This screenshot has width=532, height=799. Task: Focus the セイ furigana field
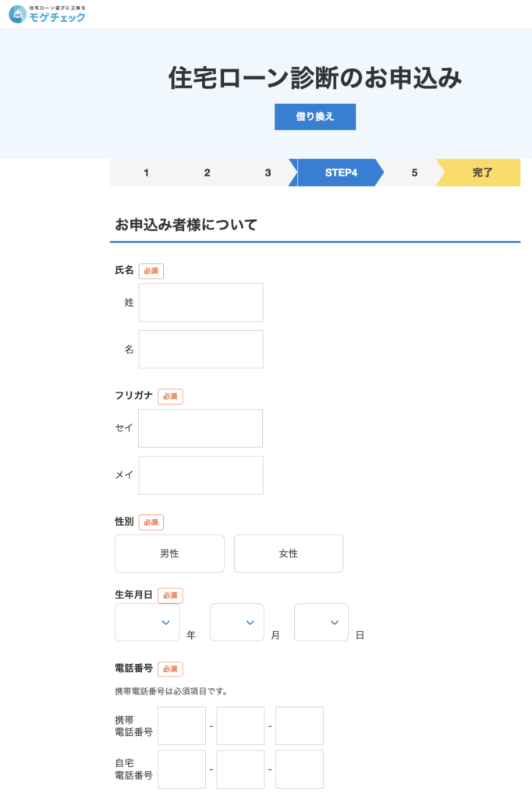tap(200, 428)
